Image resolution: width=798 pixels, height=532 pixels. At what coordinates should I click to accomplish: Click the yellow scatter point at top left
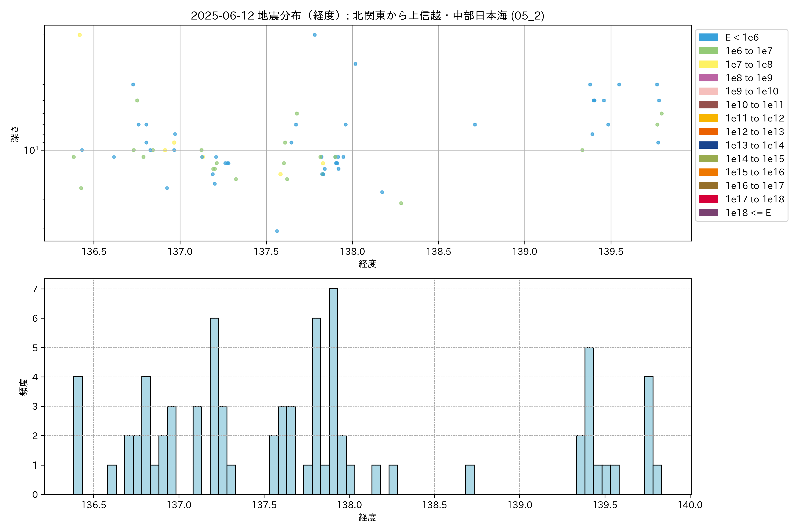pos(80,35)
